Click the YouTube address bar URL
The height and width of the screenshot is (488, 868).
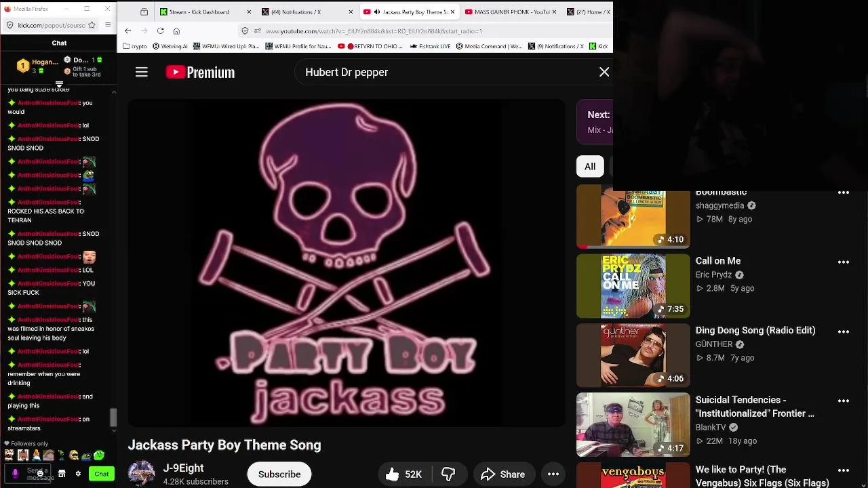[x=374, y=31]
